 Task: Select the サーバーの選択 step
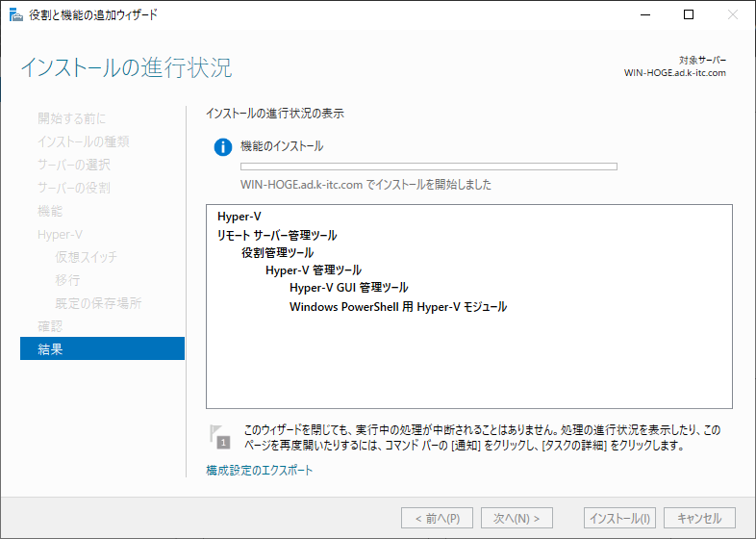[74, 165]
